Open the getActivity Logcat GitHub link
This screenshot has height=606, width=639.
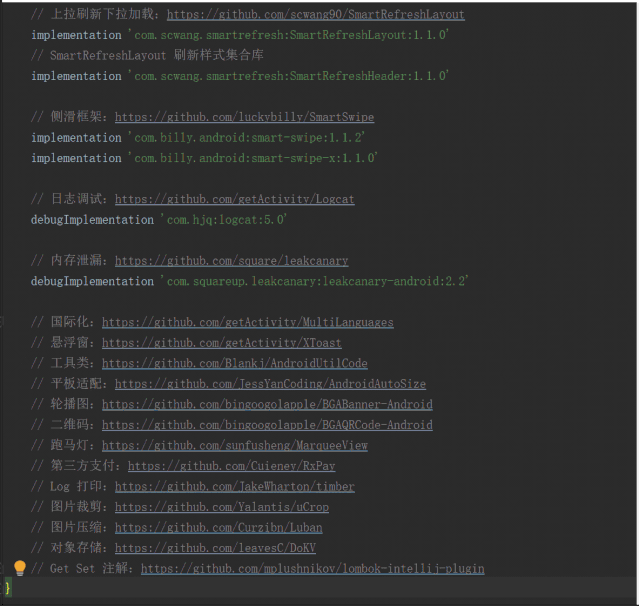pyautogui.click(x=234, y=199)
